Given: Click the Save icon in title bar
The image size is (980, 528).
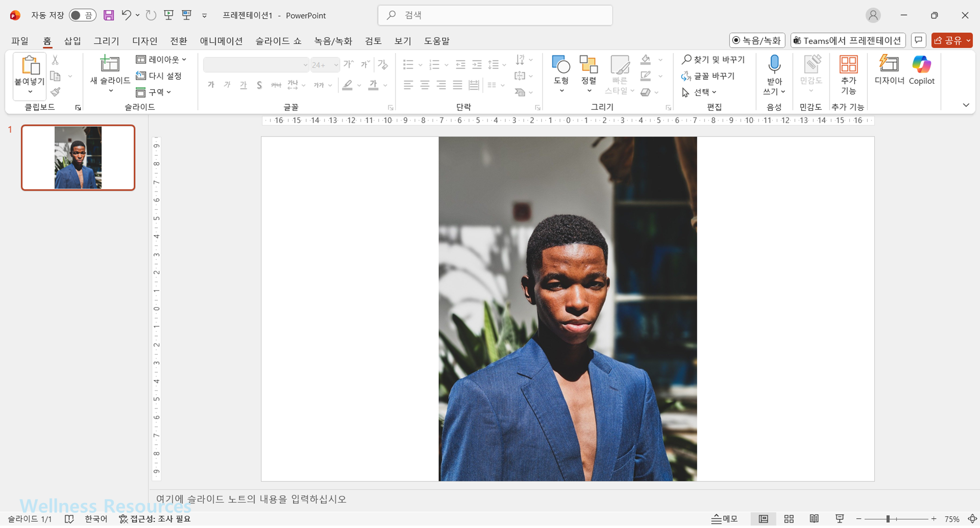Looking at the screenshot, I should 108,15.
